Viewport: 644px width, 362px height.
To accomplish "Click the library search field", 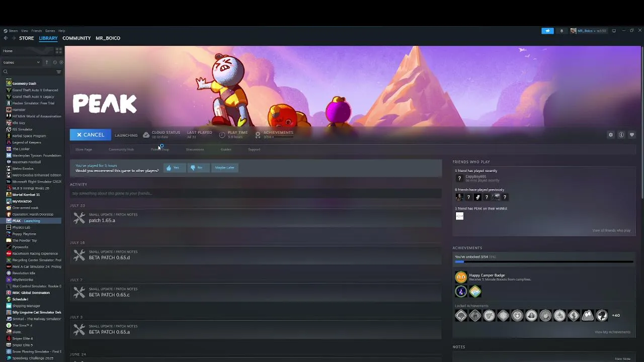I will 29,72.
